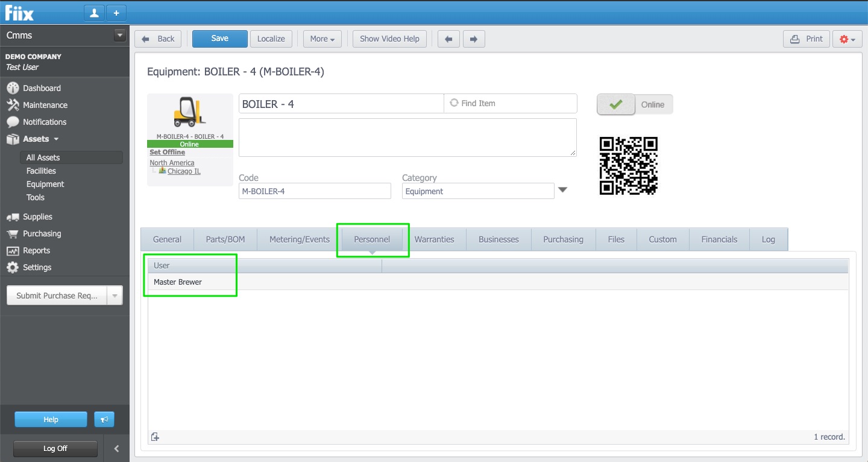
Task: Expand the More dropdown menu
Action: (322, 39)
